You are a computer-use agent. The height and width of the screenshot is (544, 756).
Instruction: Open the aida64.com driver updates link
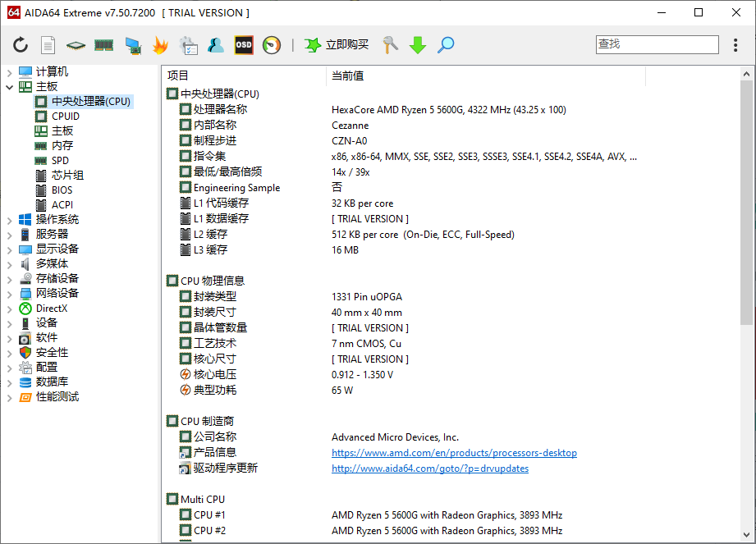point(429,469)
